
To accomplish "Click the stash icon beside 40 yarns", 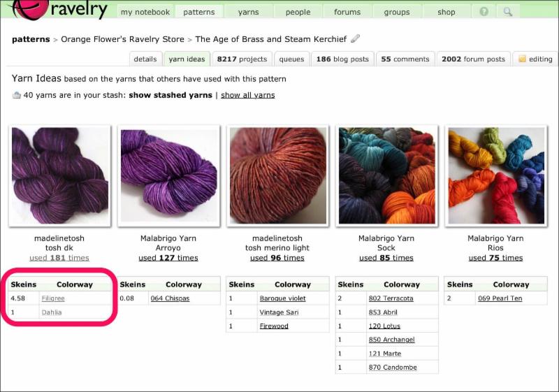I will point(16,95).
